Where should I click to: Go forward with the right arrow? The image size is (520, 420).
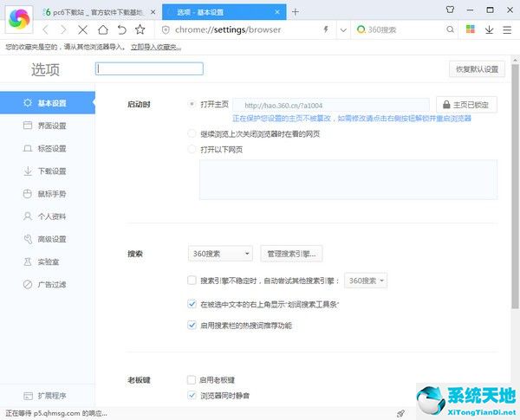[x=63, y=29]
